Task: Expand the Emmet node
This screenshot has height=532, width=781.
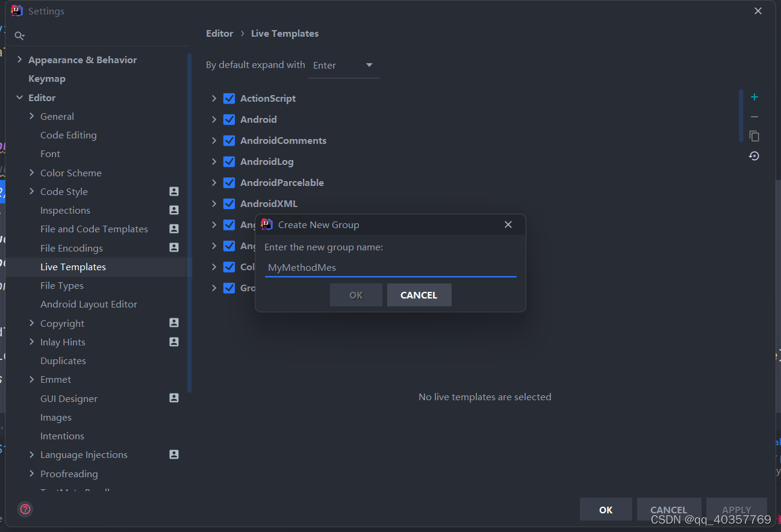Action: pyautogui.click(x=32, y=379)
